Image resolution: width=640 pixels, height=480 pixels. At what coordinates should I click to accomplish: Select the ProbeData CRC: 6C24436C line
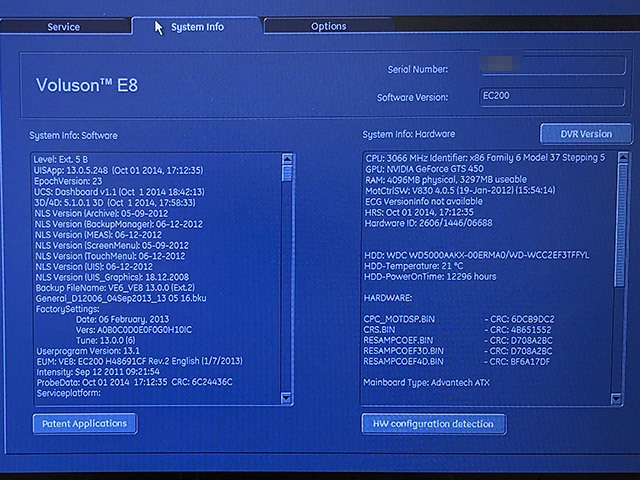pyautogui.click(x=135, y=382)
